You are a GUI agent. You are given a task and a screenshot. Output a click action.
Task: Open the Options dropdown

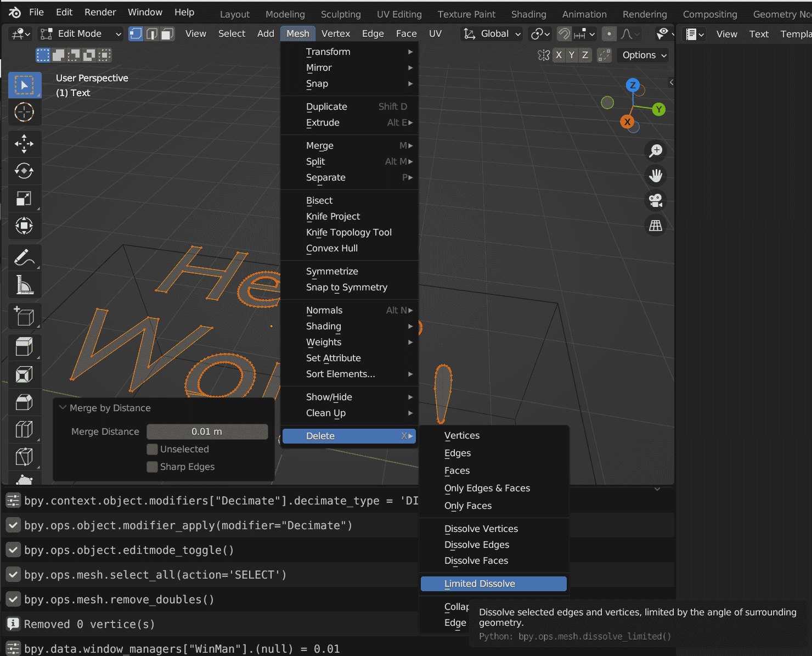[x=644, y=55]
